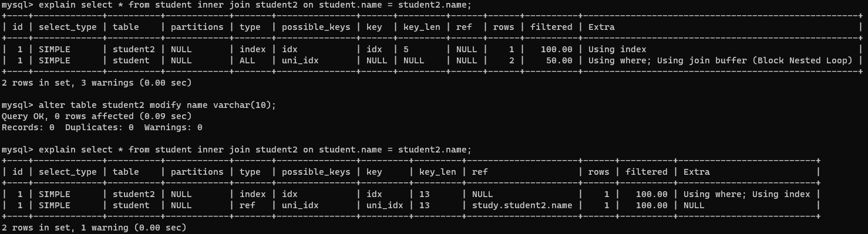Viewport: 868px width, 234px height.
Task: Click 'ref' type value for student row
Action: 247,206
